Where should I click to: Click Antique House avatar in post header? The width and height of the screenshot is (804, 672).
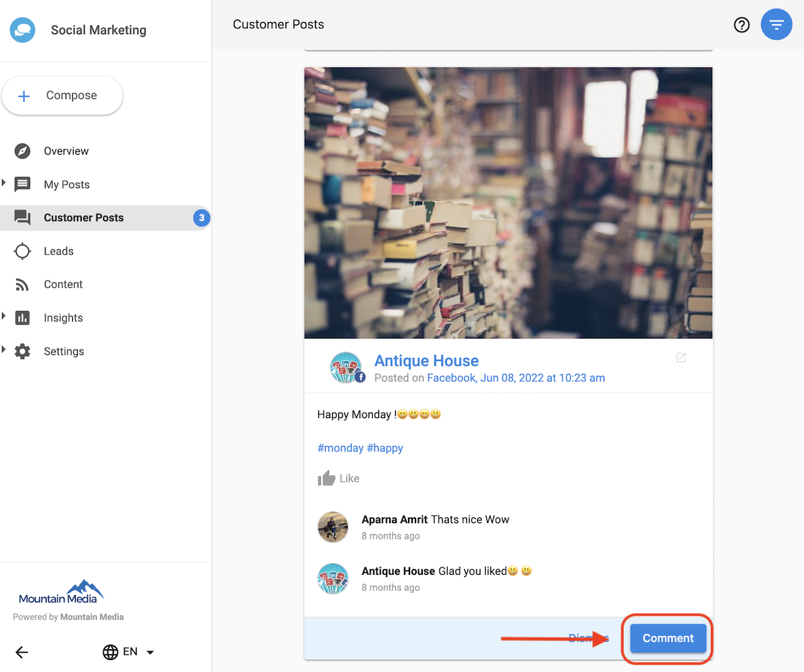(347, 367)
